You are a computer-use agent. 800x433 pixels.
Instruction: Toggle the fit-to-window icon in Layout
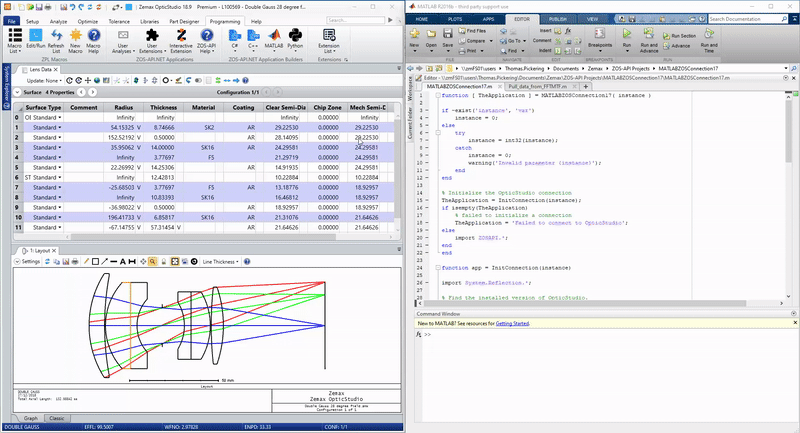point(174,262)
